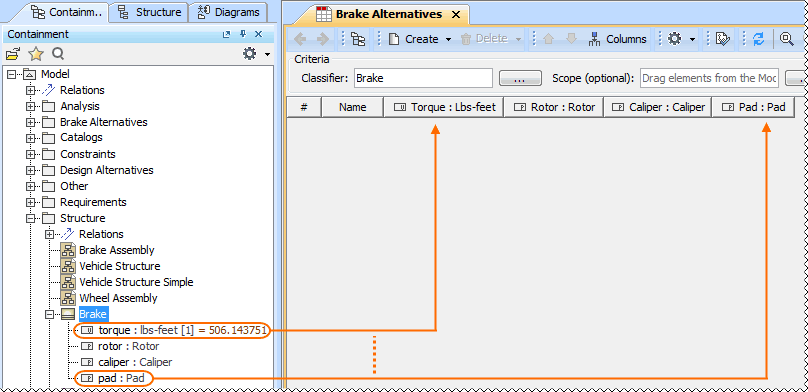Image resolution: width=808 pixels, height=392 pixels.
Task: Click the move up arrow icon
Action: [548, 39]
